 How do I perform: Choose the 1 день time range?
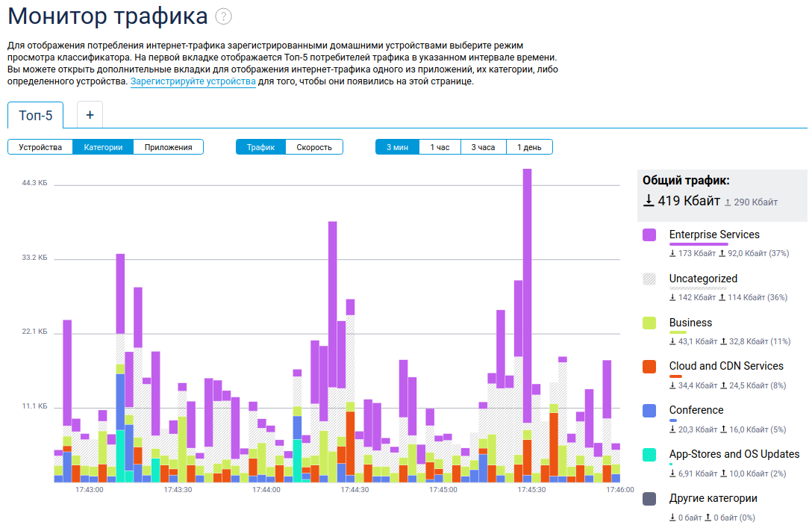pyautogui.click(x=529, y=147)
